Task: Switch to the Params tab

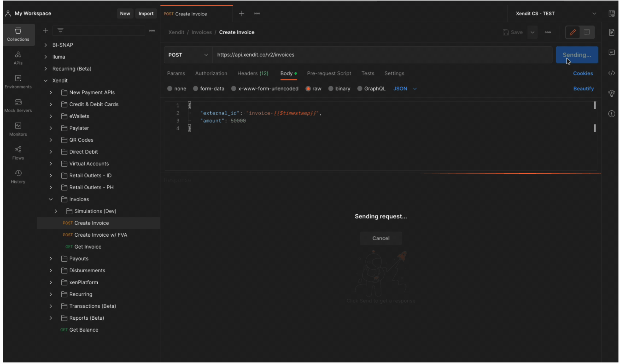Action: coord(176,73)
